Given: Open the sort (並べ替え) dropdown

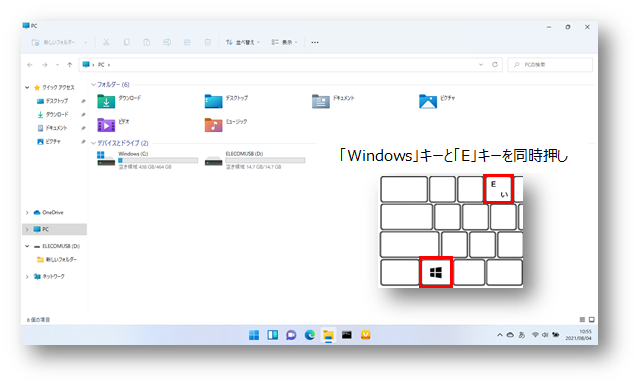Looking at the screenshot, I should click(x=242, y=42).
